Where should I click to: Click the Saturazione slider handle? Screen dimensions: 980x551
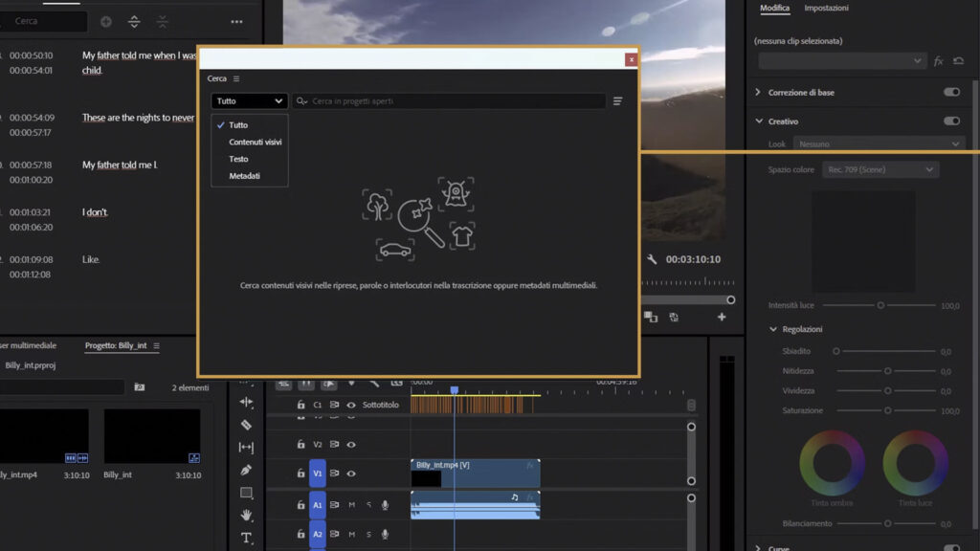(x=887, y=409)
